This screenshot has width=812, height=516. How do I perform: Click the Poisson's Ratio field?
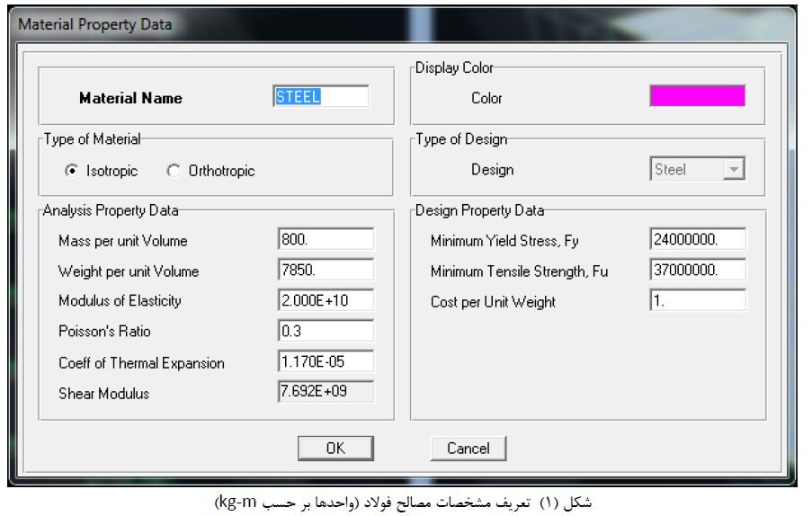(x=326, y=331)
